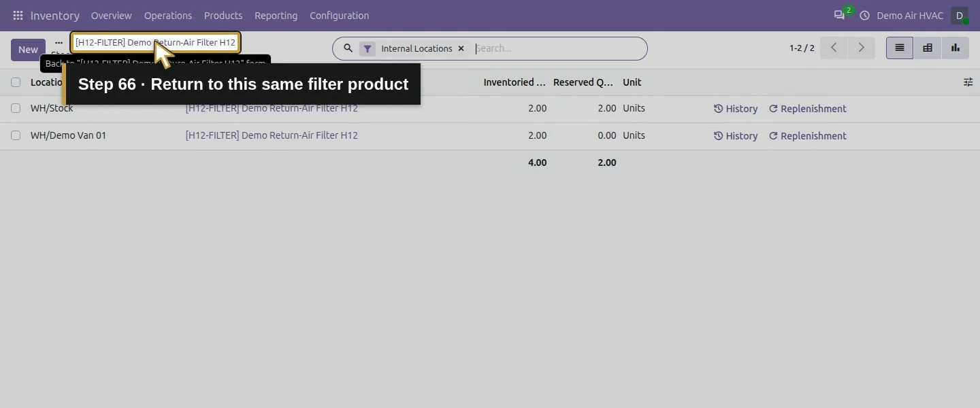Click Units cell in WH/Demo Van 01 row

pos(634,135)
